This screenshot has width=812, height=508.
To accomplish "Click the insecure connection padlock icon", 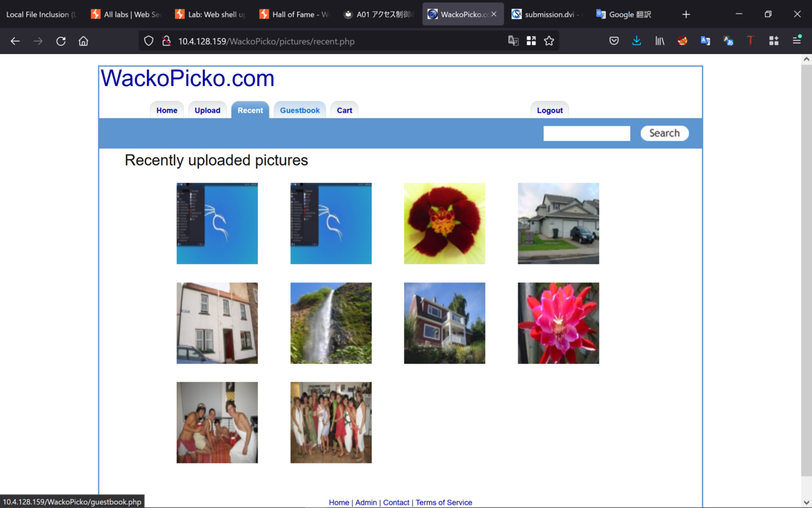I will (166, 41).
